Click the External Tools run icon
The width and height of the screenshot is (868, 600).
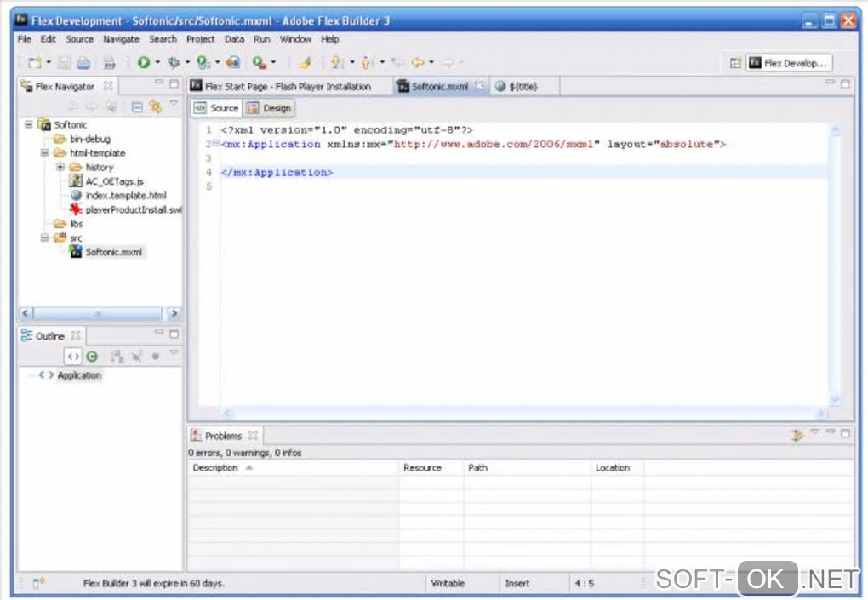point(259,62)
